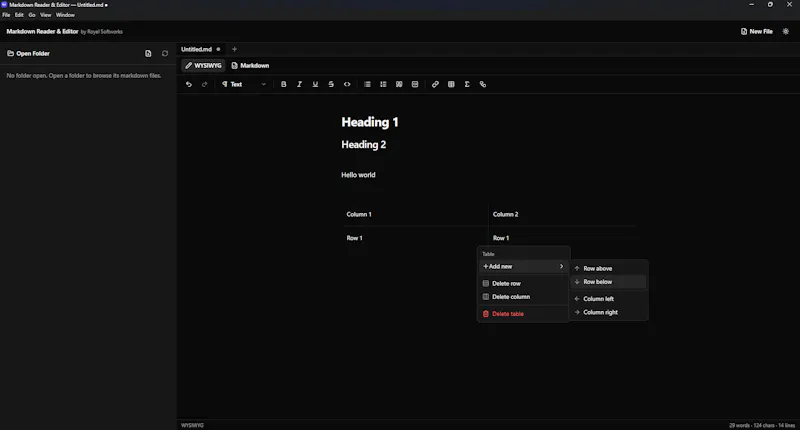Open a new tab with plus icon

pyautogui.click(x=234, y=49)
